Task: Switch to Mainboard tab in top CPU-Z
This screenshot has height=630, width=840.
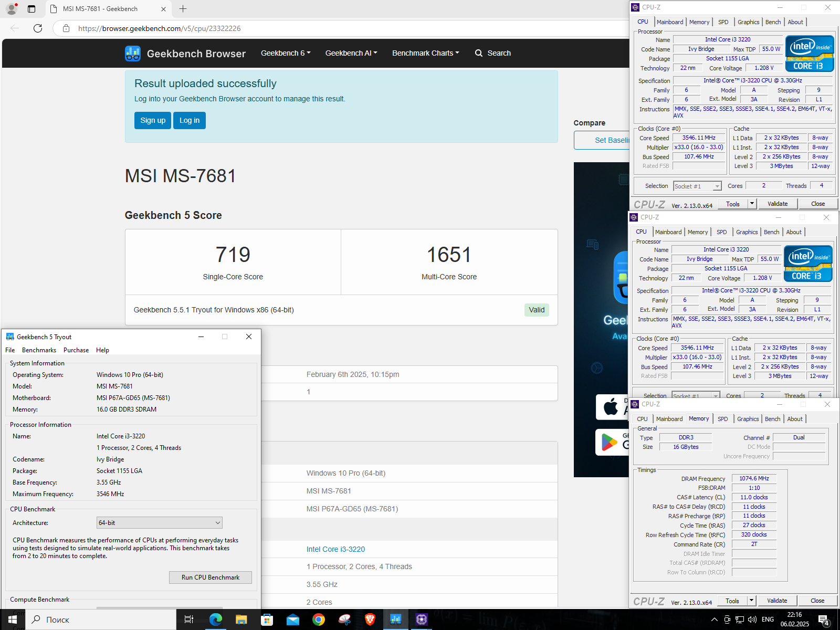Action: click(x=670, y=22)
